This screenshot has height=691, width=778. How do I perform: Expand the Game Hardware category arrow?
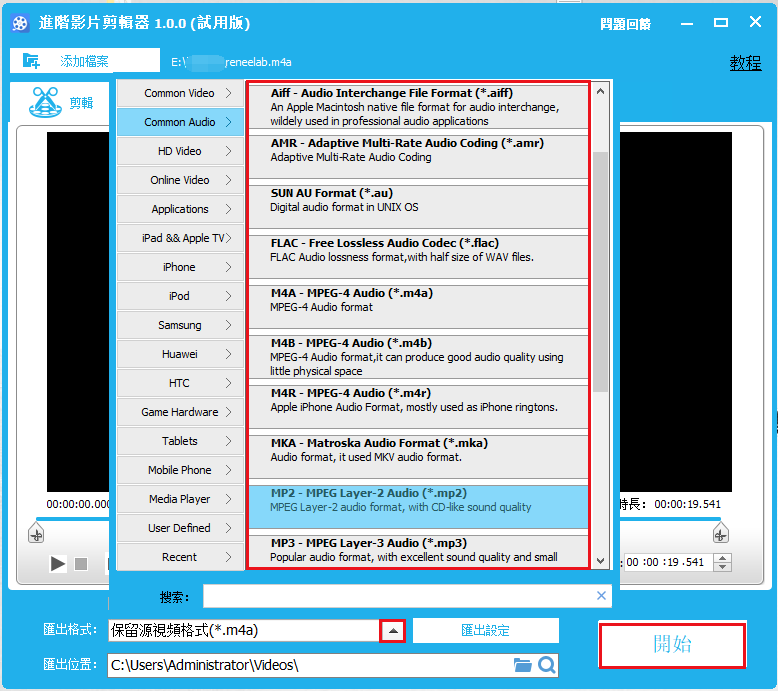tap(228, 412)
